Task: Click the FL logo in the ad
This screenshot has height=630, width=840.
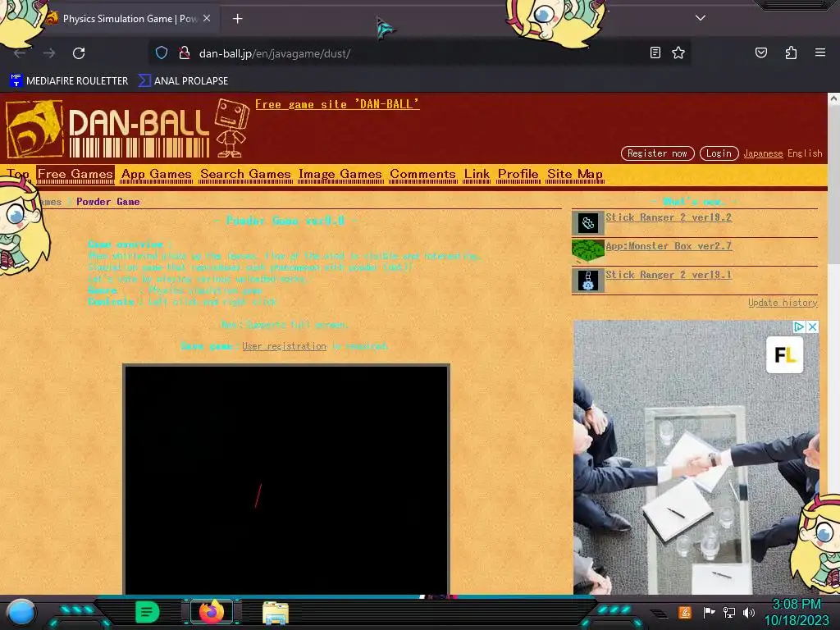Action: click(x=785, y=354)
